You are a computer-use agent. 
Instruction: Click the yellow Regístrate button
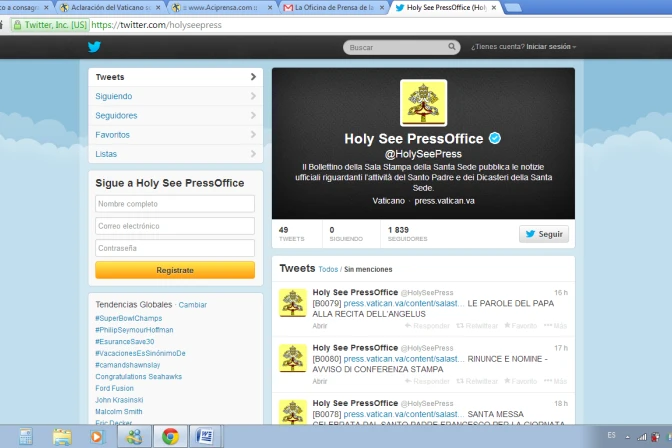pyautogui.click(x=175, y=270)
